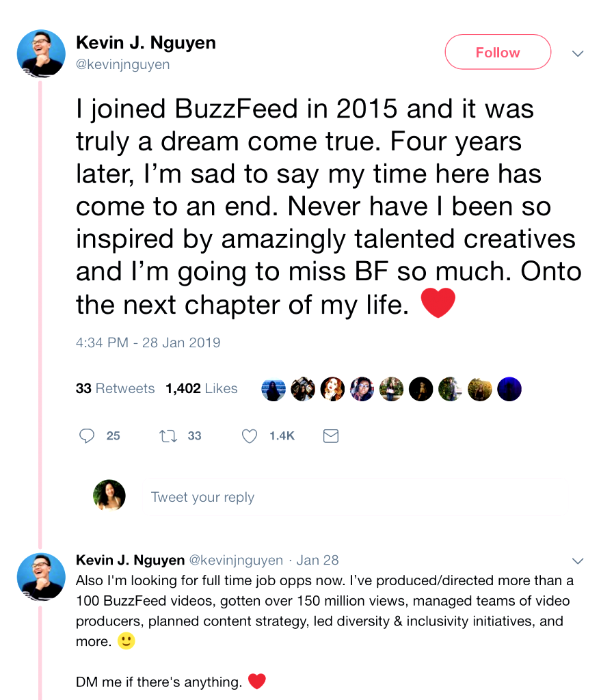This screenshot has height=700, width=614.
Task: Click the first liker's avatar thumbnail
Action: pos(273,389)
